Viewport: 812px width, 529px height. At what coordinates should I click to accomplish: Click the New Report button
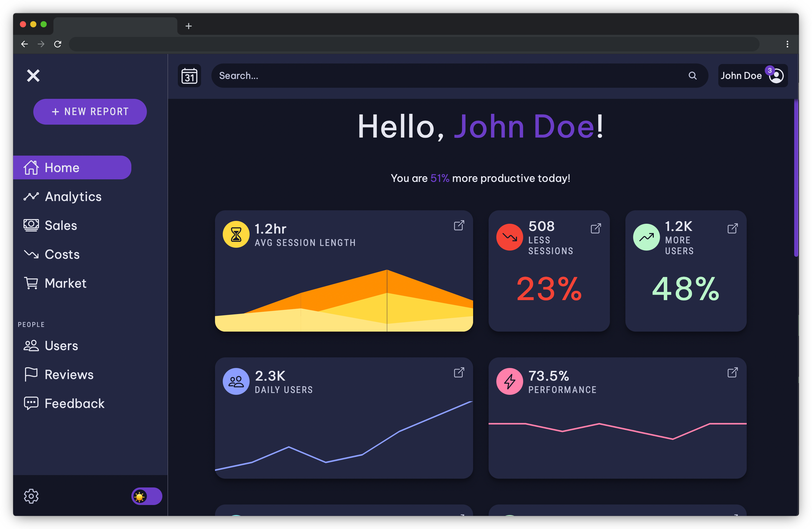[90, 111]
